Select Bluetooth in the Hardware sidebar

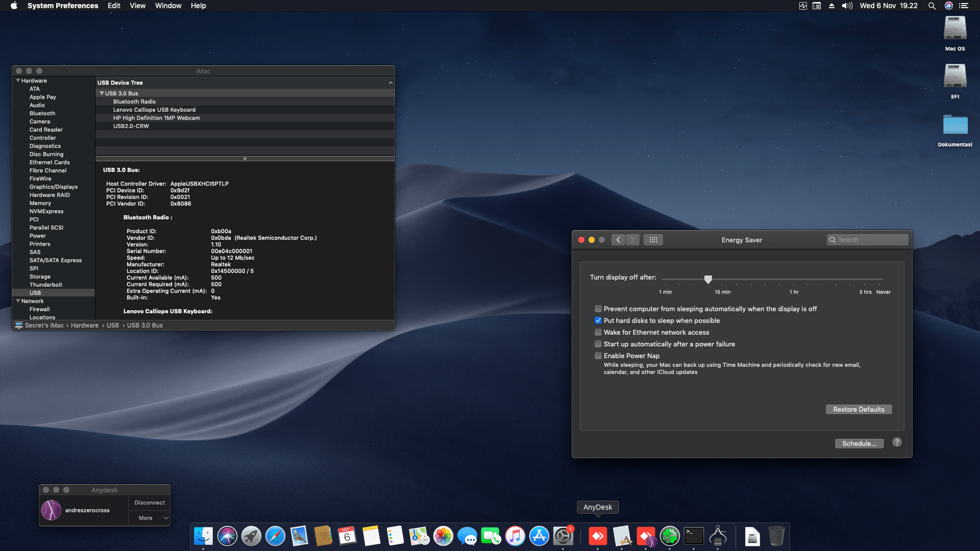[x=42, y=113]
